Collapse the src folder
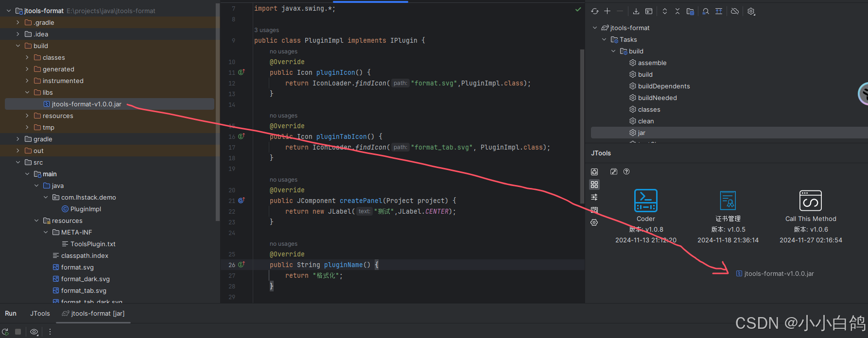 [18, 162]
